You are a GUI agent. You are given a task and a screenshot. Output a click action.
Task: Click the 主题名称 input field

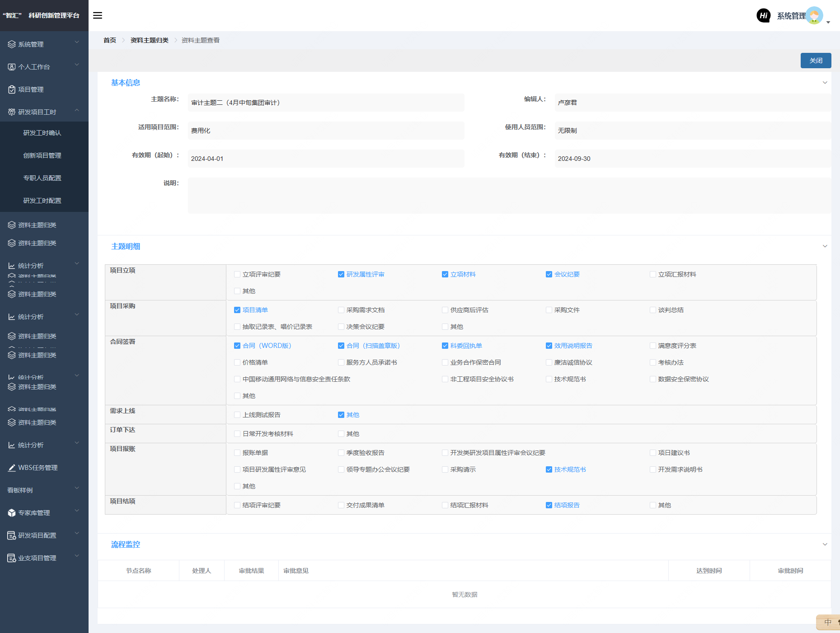(x=326, y=103)
